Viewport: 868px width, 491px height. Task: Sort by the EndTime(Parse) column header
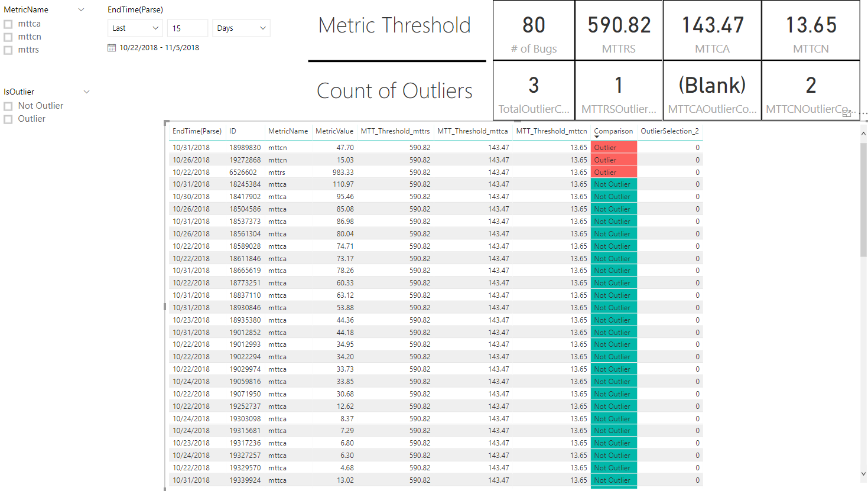click(197, 131)
